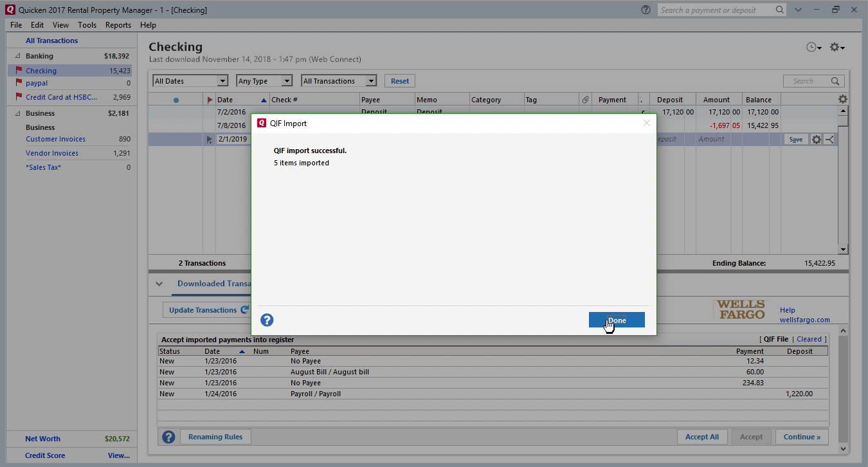This screenshot has width=868, height=467.
Task: Collapse the Business section
Action: 17,113
